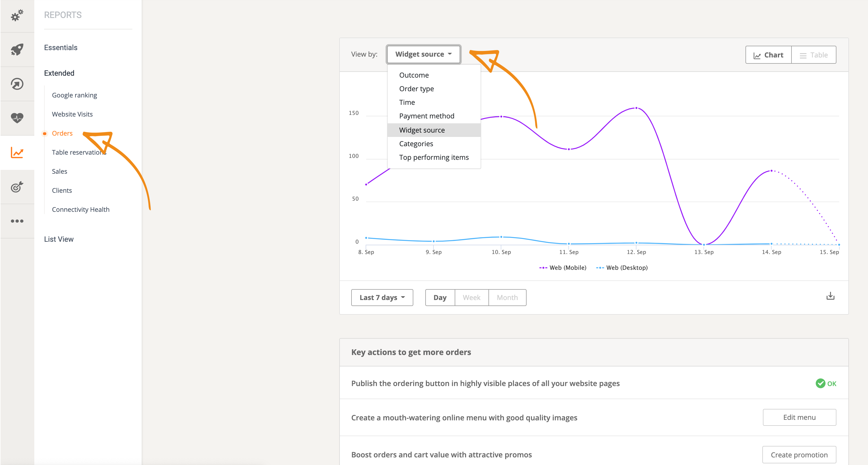Choose Widget source option in the list
The height and width of the screenshot is (465, 868).
coord(434,130)
